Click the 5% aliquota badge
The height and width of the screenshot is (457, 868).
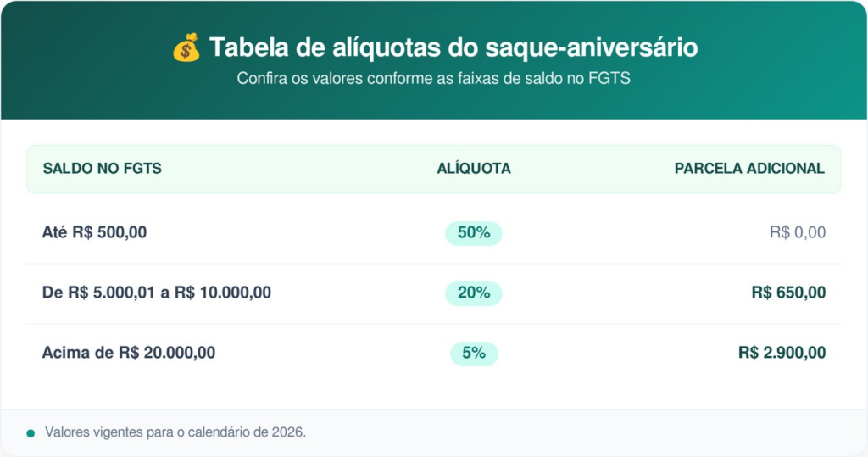[473, 354]
